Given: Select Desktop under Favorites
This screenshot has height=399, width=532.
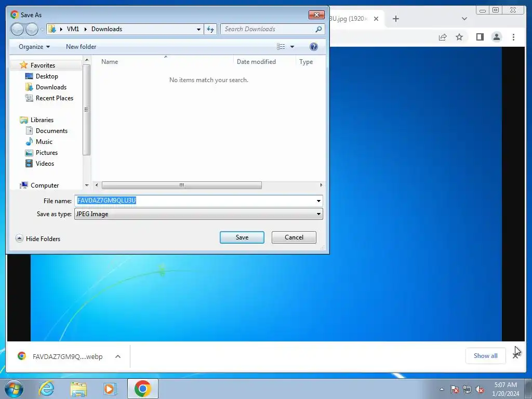Looking at the screenshot, I should tap(47, 76).
